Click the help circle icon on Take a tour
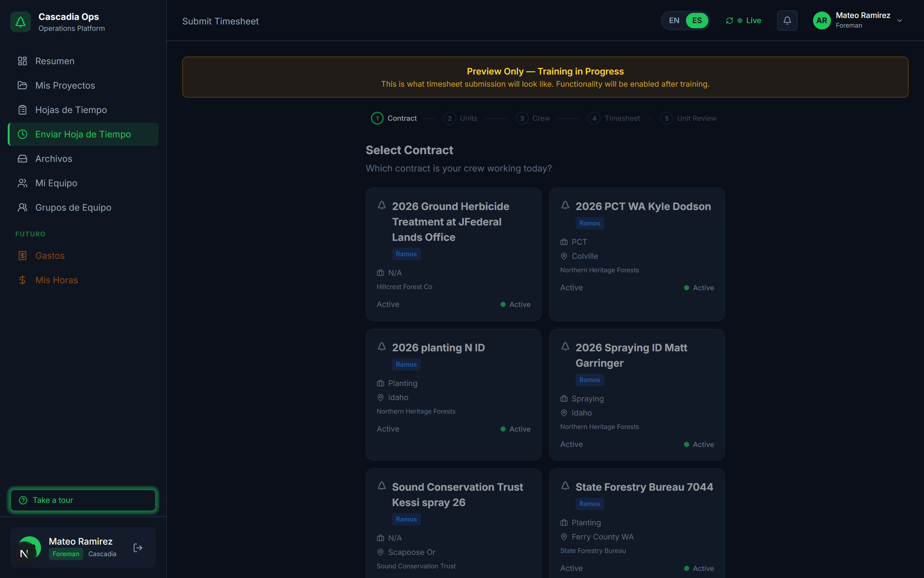Screen dimensions: 924x578 23,500
